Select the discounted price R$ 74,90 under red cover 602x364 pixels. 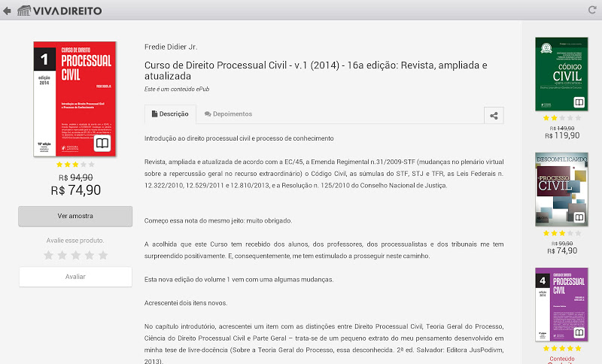[76, 190]
